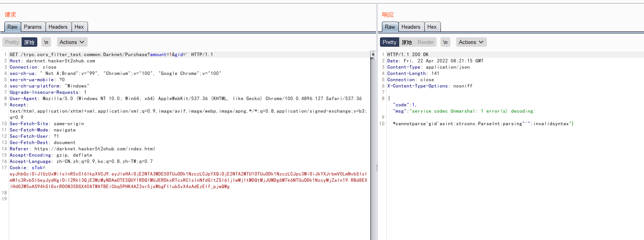Click request editor scrollbar up arrow
The height and width of the screenshot is (240, 644).
(x=373, y=54)
